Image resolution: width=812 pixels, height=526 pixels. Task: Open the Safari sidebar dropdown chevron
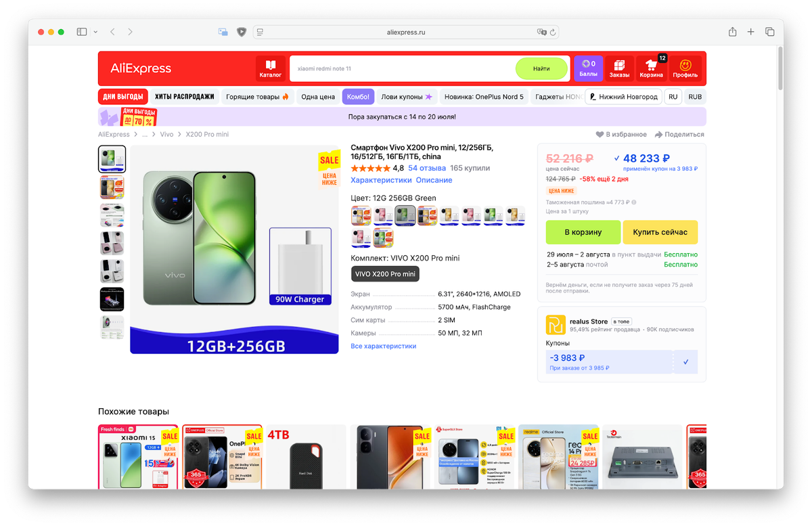[95, 32]
